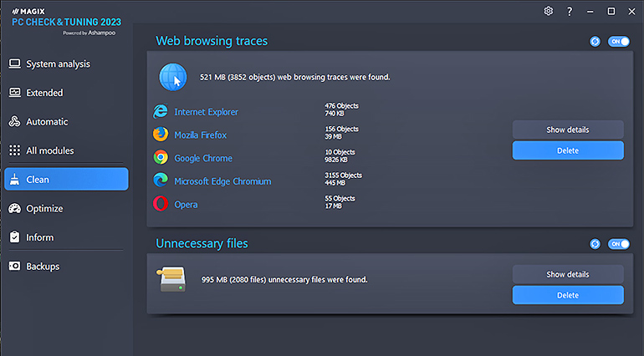This screenshot has height=356, width=644.
Task: Click the System analysis laptop icon
Action: click(15, 64)
